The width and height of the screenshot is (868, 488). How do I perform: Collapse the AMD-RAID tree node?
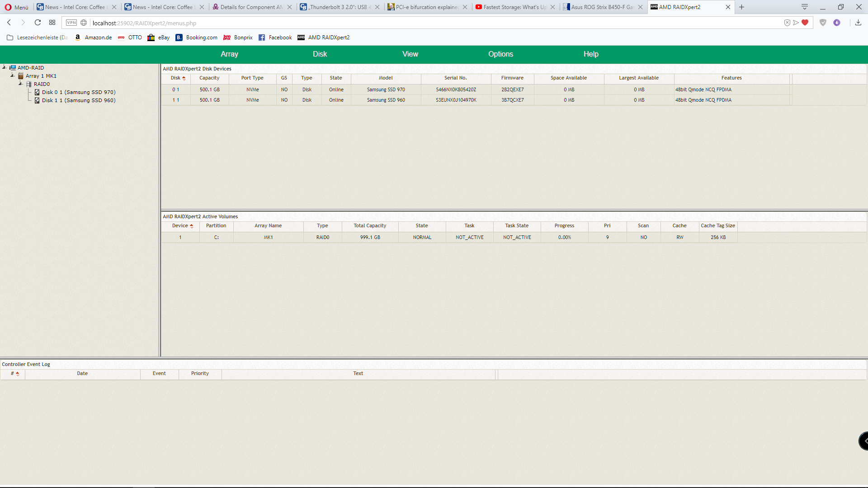tap(5, 67)
